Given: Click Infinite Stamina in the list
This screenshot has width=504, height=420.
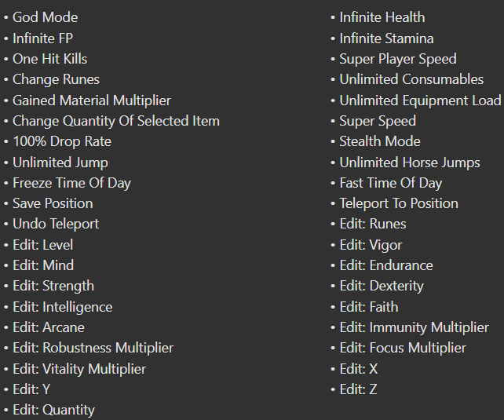Looking at the screenshot, I should coord(386,38).
